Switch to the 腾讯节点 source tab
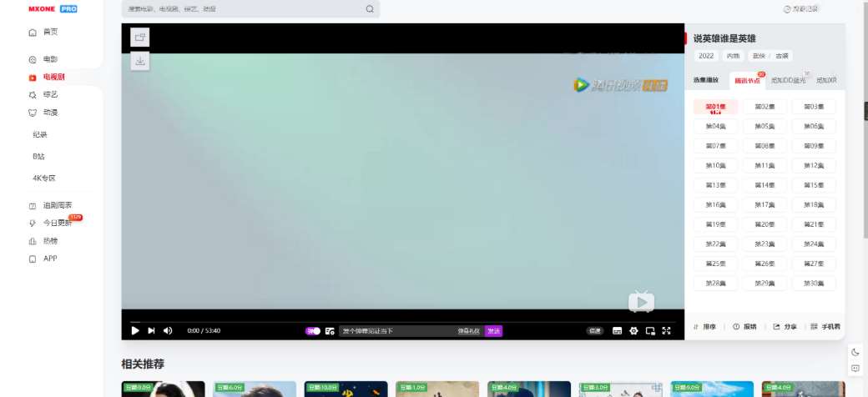This screenshot has height=397, width=868. [747, 81]
